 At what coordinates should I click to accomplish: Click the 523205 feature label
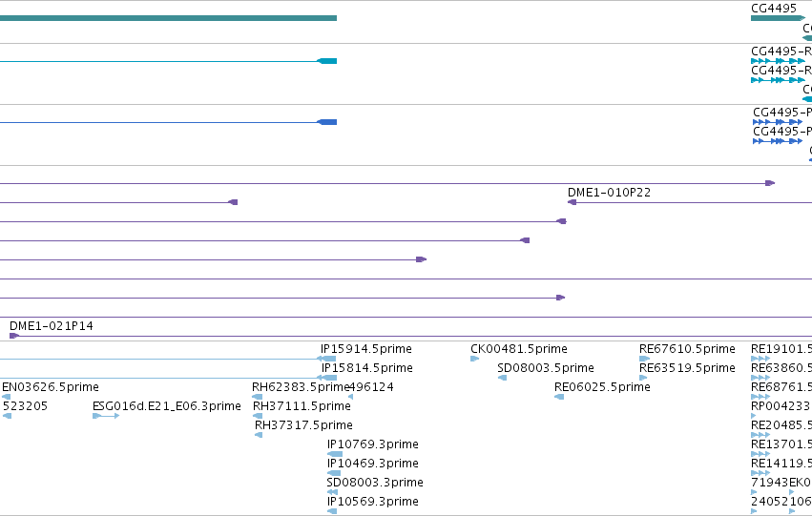click(x=25, y=406)
